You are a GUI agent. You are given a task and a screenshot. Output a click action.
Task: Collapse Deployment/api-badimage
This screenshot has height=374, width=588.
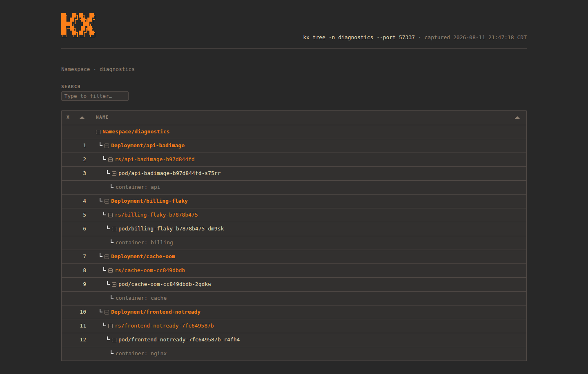(107, 146)
